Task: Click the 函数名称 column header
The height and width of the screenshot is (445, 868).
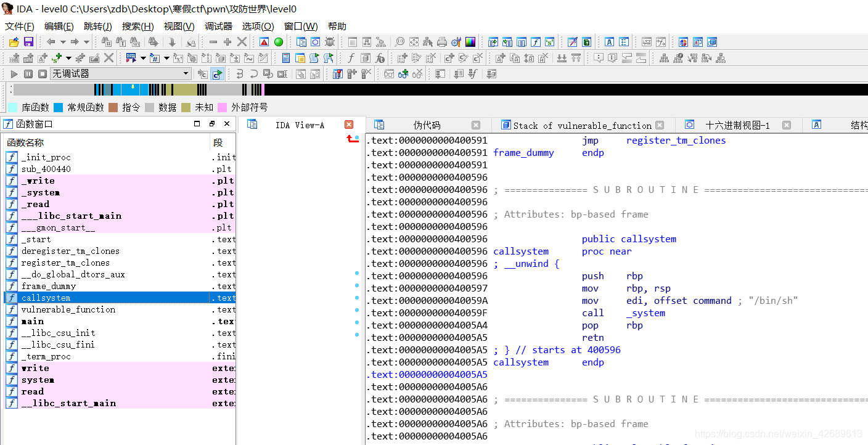Action: coord(107,142)
